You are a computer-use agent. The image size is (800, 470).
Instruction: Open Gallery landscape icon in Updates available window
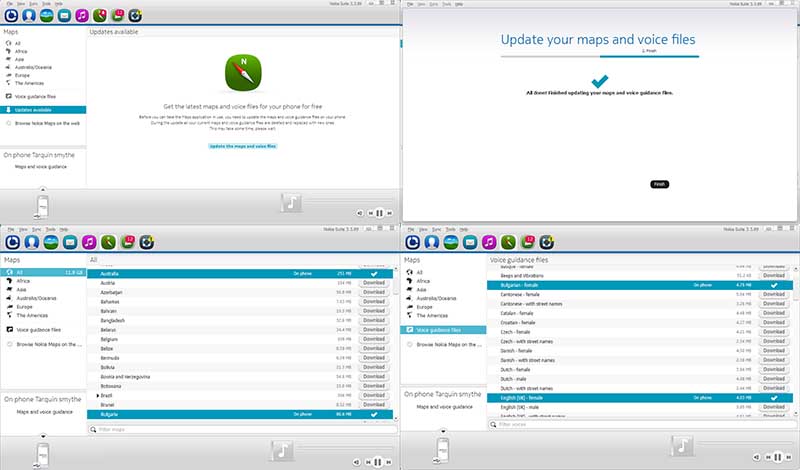pyautogui.click(x=46, y=16)
